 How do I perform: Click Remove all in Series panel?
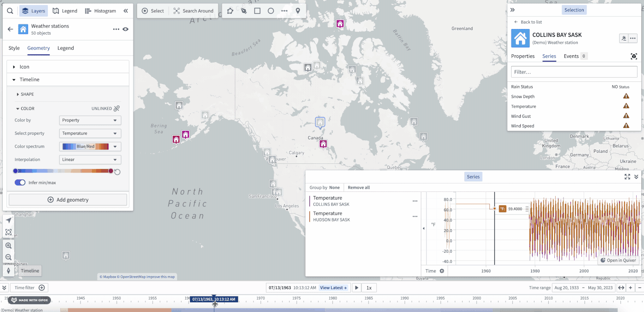[359, 187]
